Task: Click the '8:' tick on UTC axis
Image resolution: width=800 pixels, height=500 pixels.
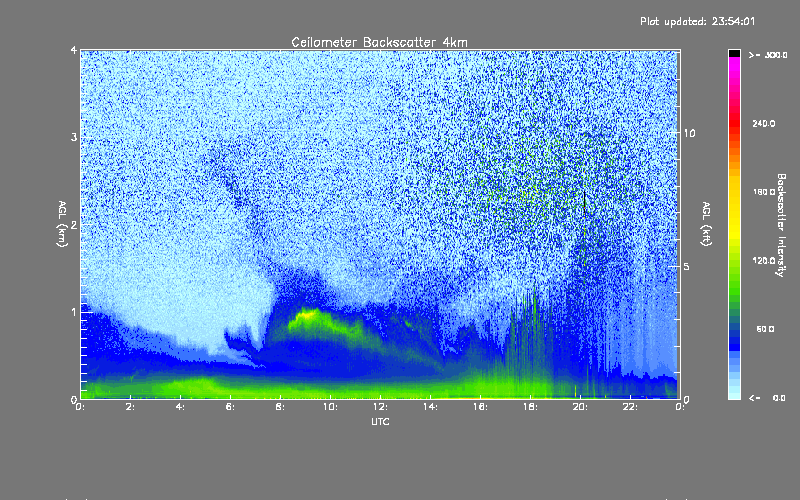Action: (x=281, y=407)
